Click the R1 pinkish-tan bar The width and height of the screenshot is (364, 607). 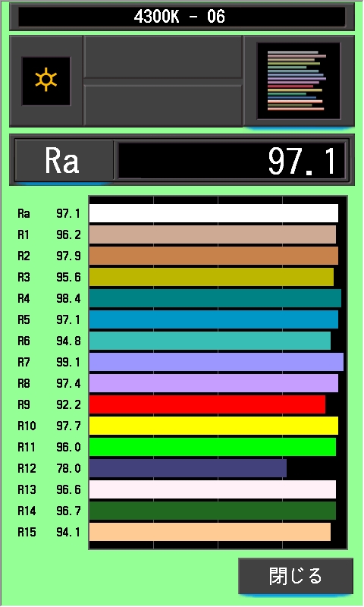212,234
